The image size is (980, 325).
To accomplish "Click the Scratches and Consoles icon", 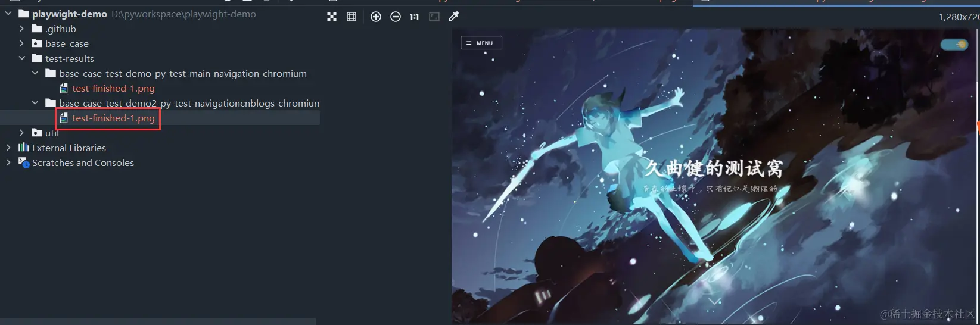I will pyautogui.click(x=24, y=162).
